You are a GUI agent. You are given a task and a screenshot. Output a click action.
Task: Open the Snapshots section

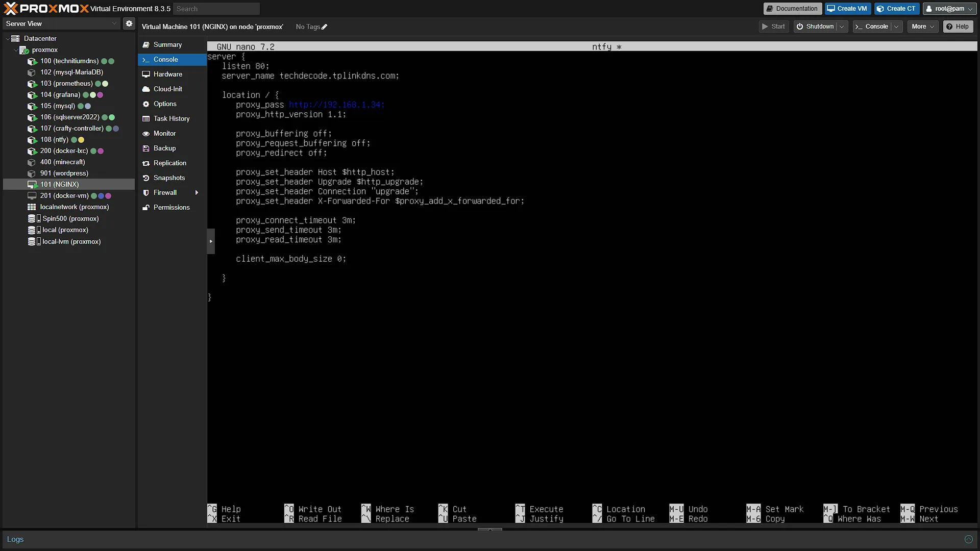[x=172, y=178]
